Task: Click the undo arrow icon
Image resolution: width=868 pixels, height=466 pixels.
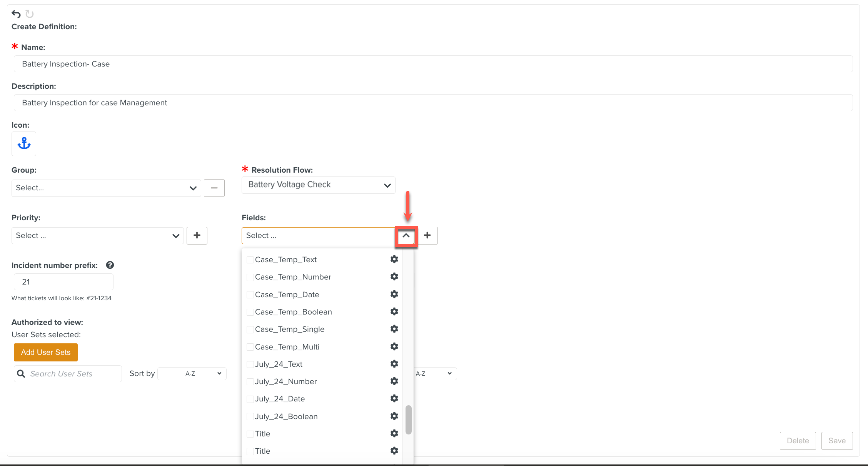Action: click(16, 14)
